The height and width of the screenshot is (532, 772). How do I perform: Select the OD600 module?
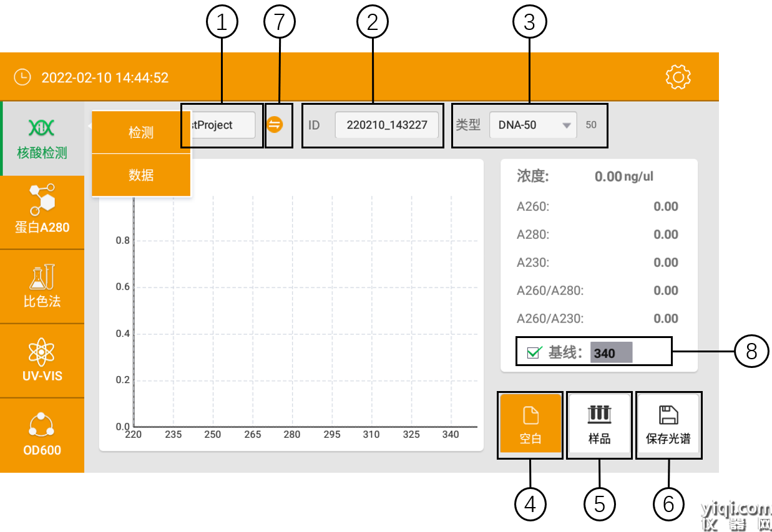pos(42,435)
